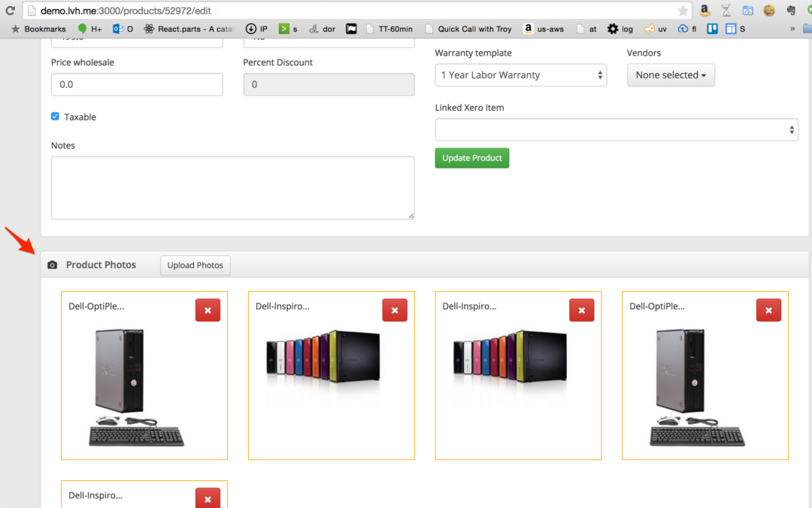
Task: Open the Warranty template dropdown
Action: click(520, 75)
